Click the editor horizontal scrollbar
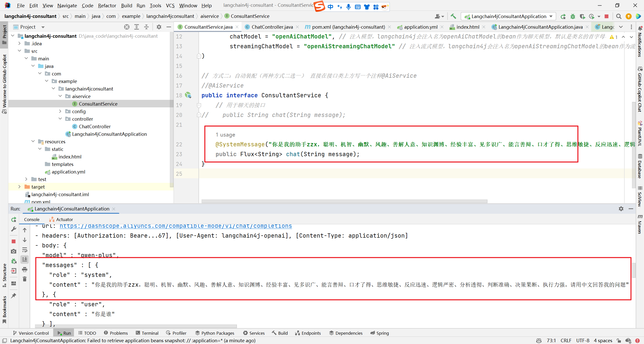The height and width of the screenshot is (344, 644). pyautogui.click(x=344, y=201)
